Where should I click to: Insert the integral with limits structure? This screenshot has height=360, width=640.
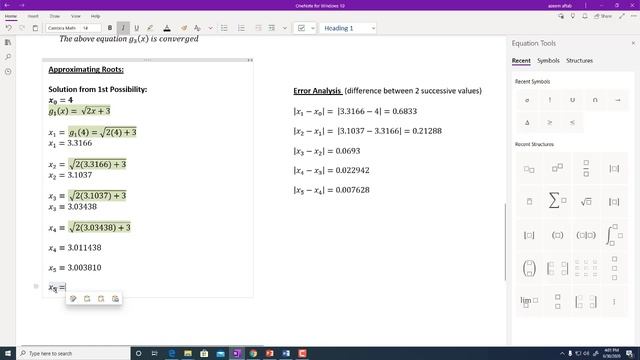[614, 235]
